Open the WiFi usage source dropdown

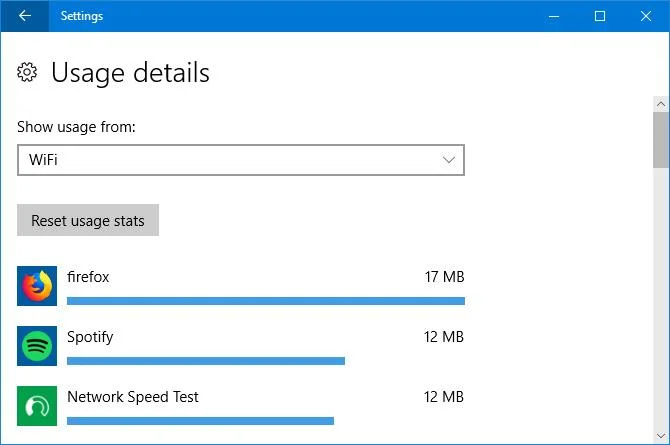pos(241,160)
